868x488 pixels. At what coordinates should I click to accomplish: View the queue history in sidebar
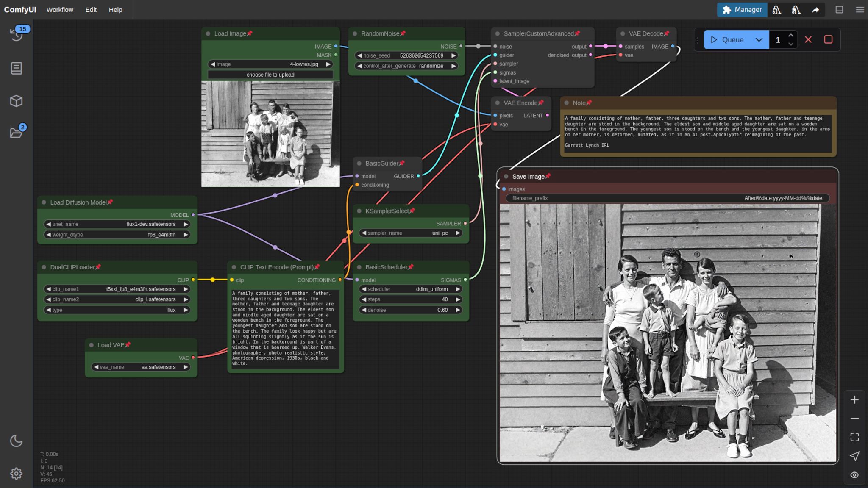point(16,35)
